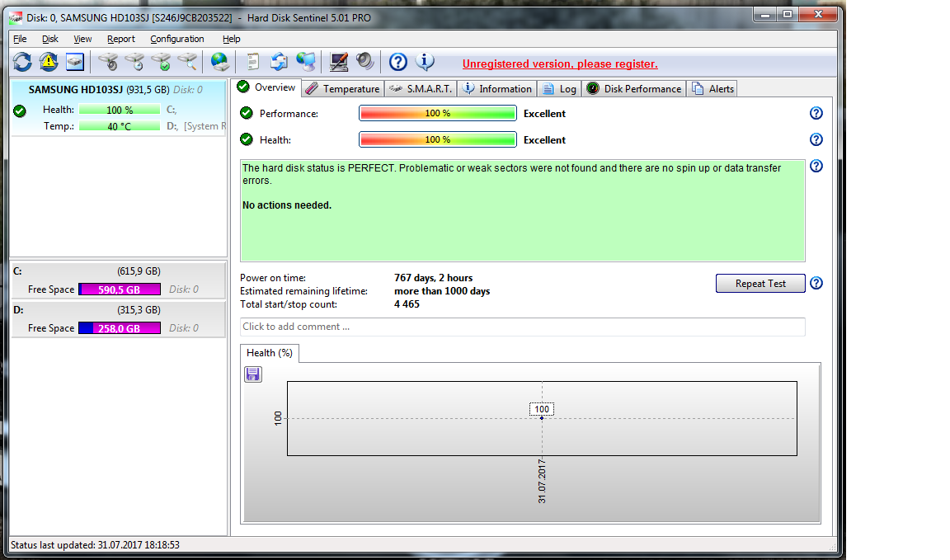The image size is (950, 560).
Task: Open the View menu
Action: [x=82, y=39]
